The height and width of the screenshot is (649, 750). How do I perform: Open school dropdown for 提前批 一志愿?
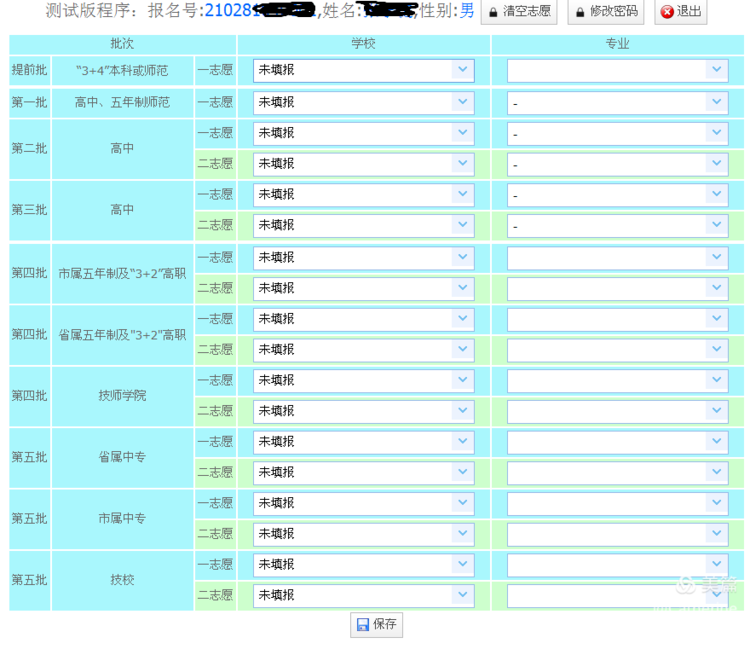click(x=364, y=70)
